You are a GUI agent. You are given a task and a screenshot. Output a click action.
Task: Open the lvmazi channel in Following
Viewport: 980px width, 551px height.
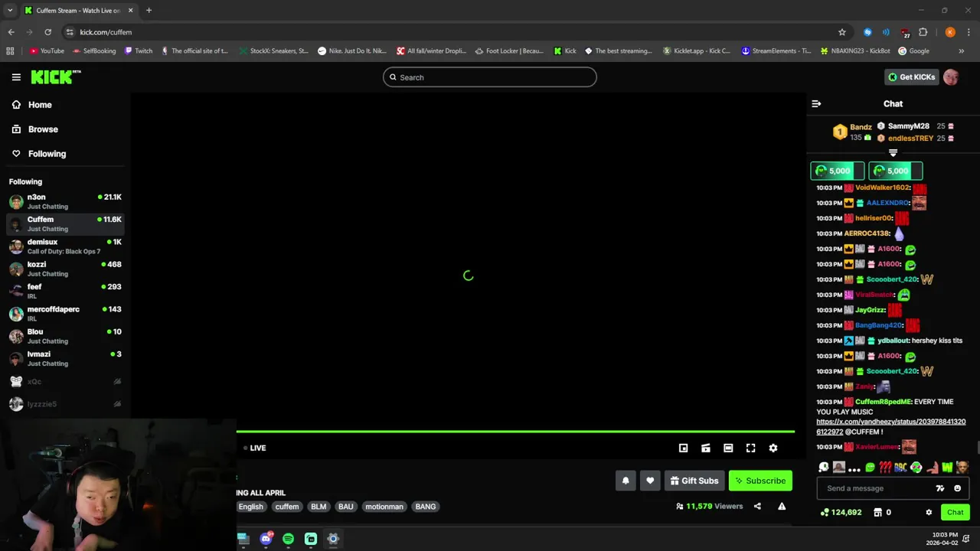tap(65, 358)
